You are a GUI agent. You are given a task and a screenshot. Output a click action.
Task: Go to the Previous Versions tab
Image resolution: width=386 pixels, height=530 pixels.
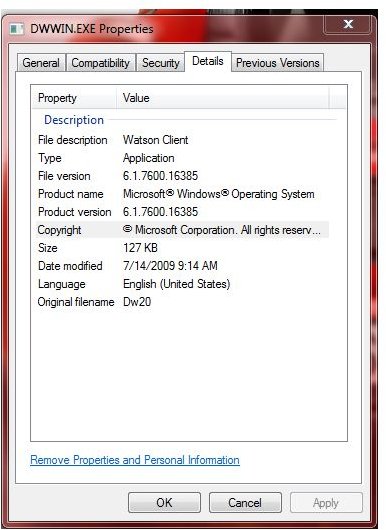click(278, 63)
